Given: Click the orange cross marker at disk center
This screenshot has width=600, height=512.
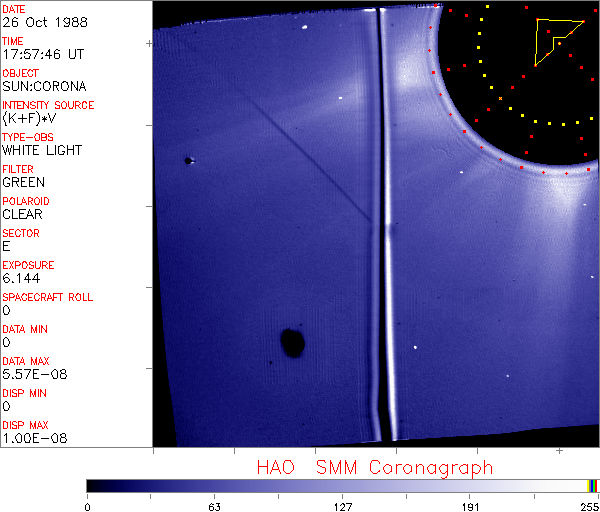Looking at the screenshot, I should point(500,99).
